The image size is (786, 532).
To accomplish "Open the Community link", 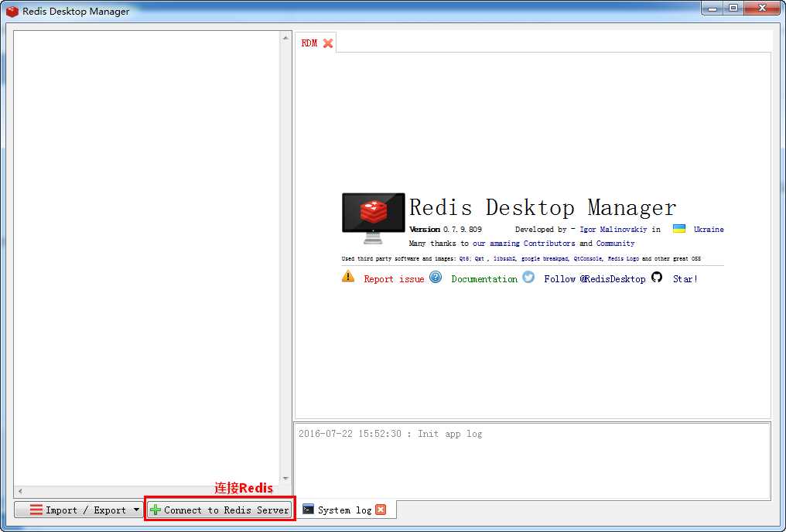I will pos(615,244).
